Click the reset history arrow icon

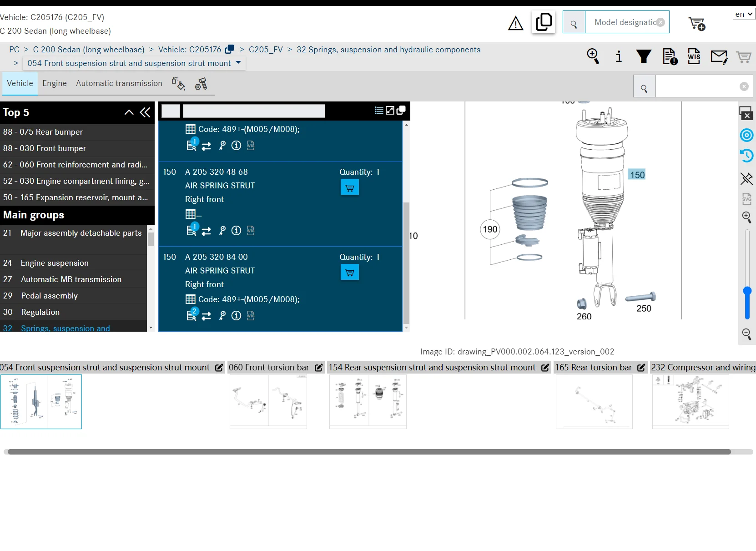coord(746,156)
